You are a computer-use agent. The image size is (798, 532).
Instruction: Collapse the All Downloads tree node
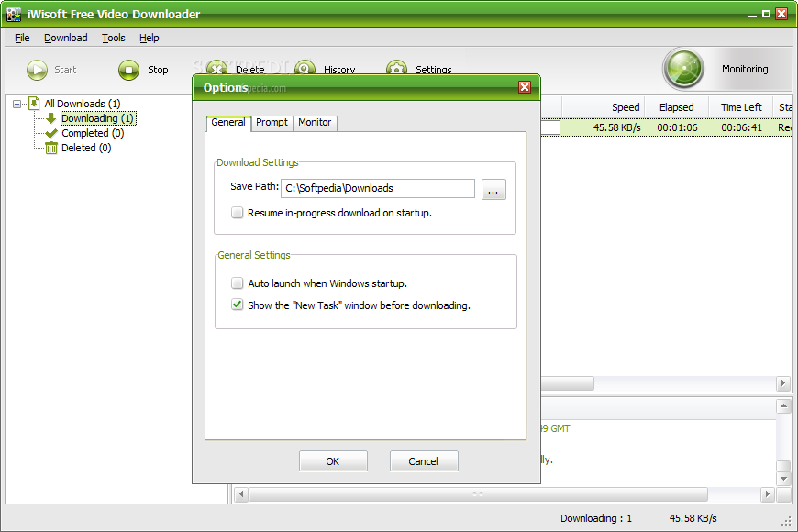click(x=17, y=104)
